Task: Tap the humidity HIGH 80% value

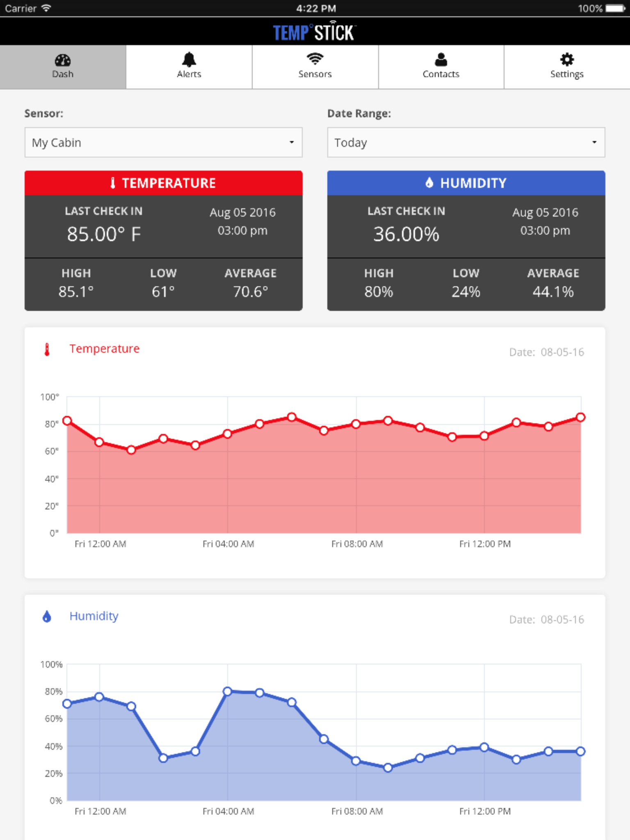Action: click(379, 292)
